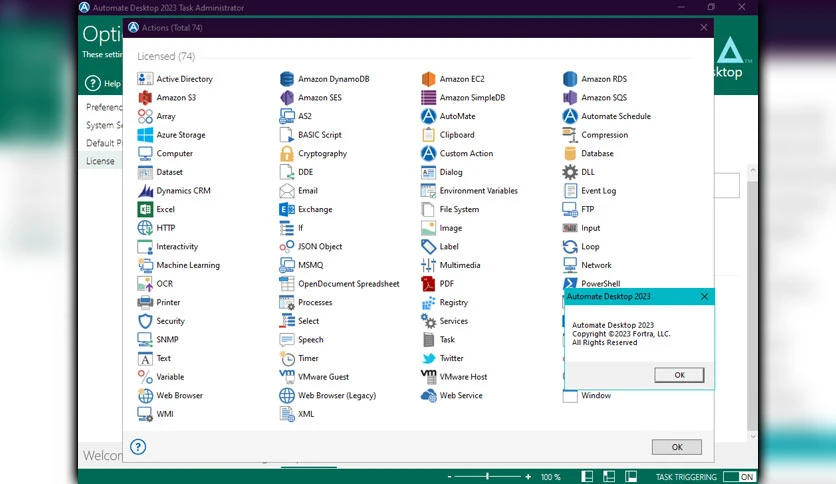Click the Security shield icon

[x=145, y=321]
